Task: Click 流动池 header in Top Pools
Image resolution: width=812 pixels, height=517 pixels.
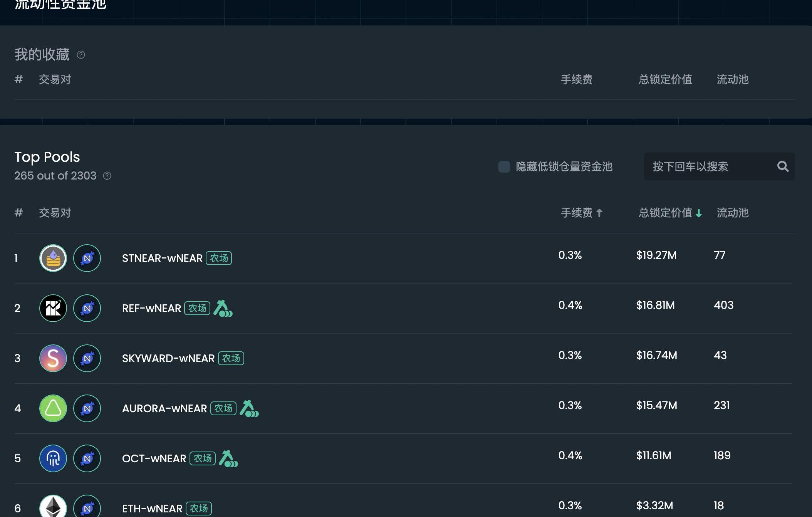Action: click(732, 213)
